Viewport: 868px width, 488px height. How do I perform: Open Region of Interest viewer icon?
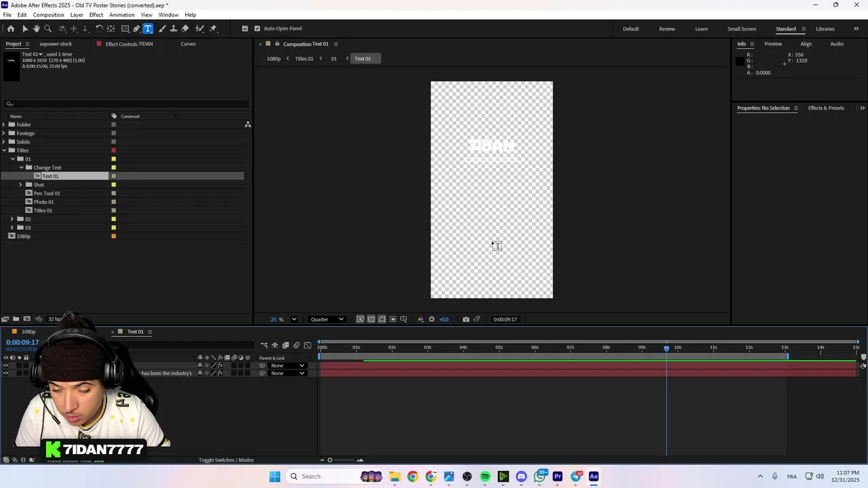(x=393, y=319)
